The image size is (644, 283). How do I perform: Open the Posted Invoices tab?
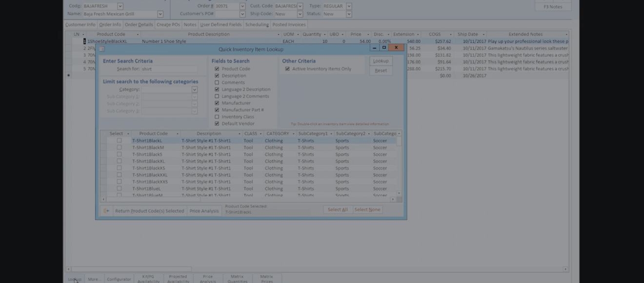pyautogui.click(x=289, y=24)
